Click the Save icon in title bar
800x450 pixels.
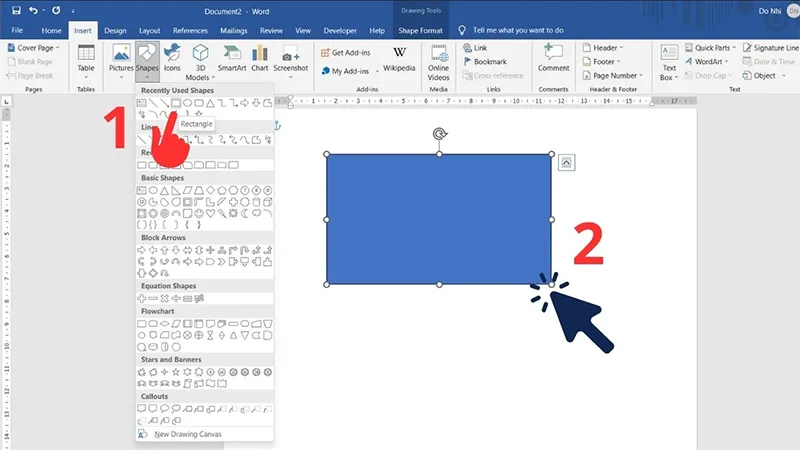(x=14, y=10)
